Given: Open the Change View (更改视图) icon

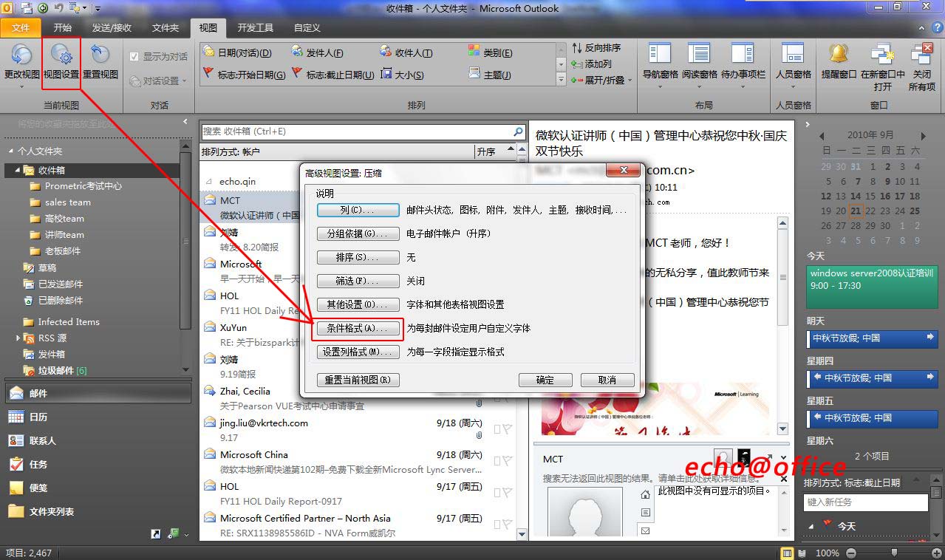Looking at the screenshot, I should point(21,55).
